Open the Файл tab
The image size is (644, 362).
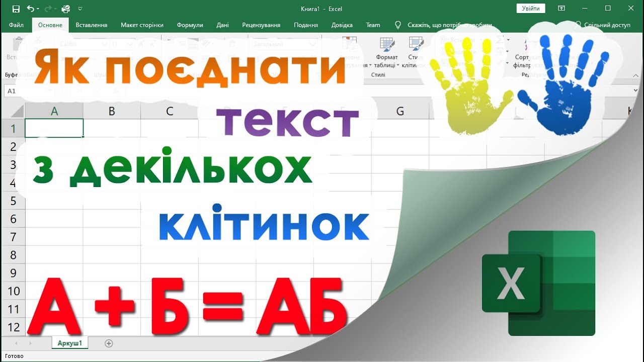[x=16, y=25]
